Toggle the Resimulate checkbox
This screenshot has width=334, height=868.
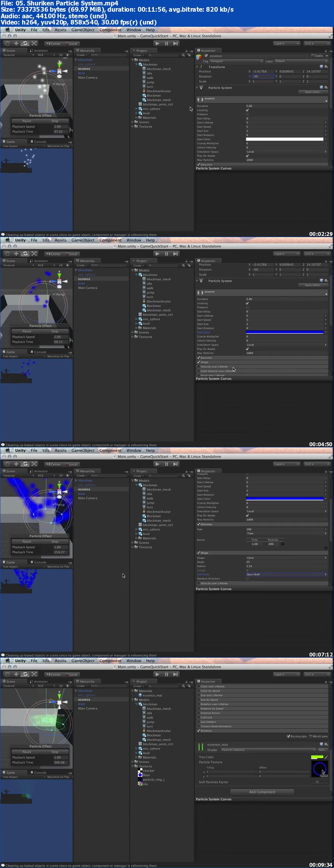[x=289, y=736]
